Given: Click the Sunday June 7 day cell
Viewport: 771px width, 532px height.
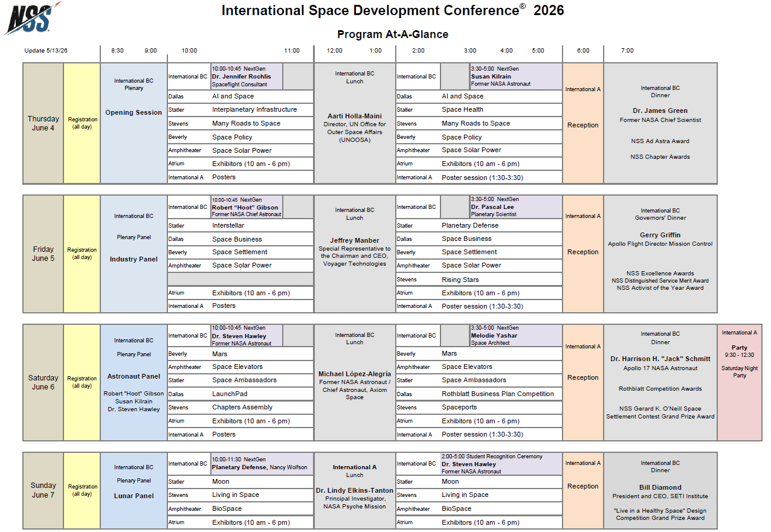Looking at the screenshot, I should tap(44, 490).
